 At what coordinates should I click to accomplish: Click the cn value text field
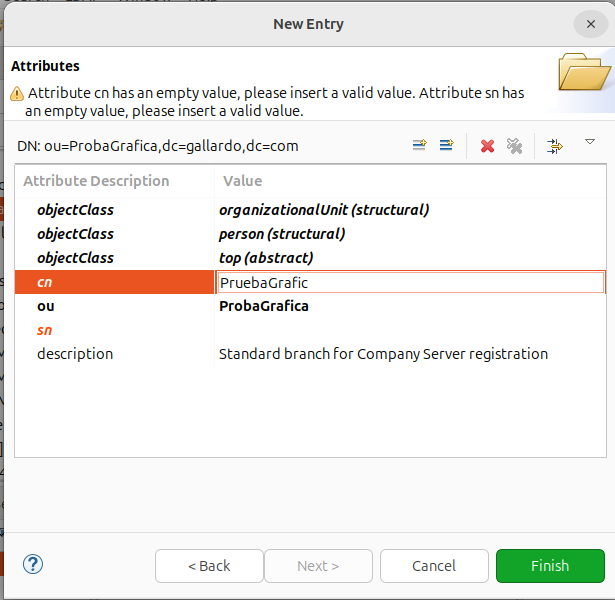coord(410,283)
